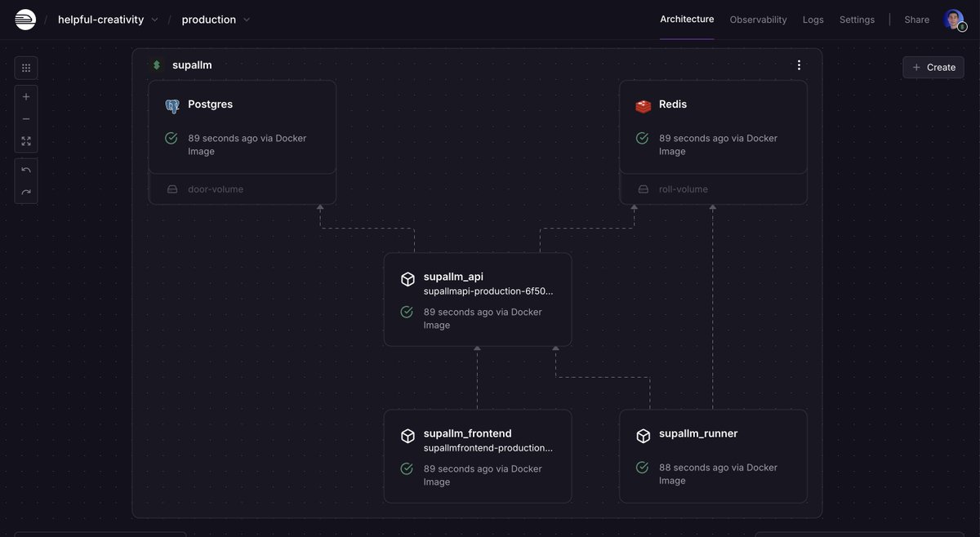Click the door-volume disk icon

tap(172, 189)
